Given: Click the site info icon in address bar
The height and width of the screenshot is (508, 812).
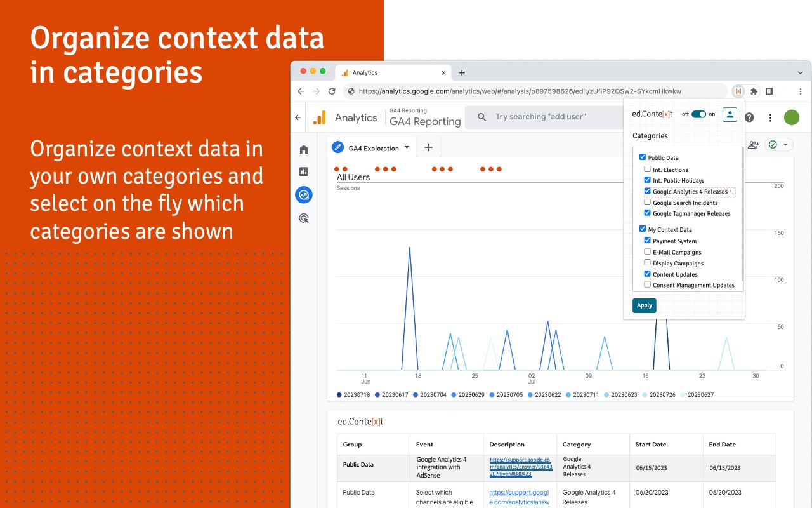Looking at the screenshot, I should click(x=350, y=91).
